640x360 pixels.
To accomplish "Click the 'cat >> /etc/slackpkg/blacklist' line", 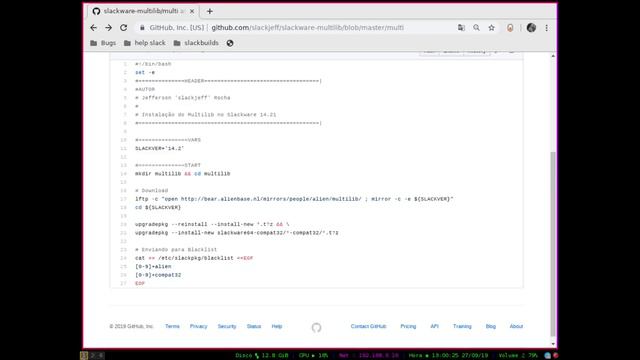I will click(194, 258).
